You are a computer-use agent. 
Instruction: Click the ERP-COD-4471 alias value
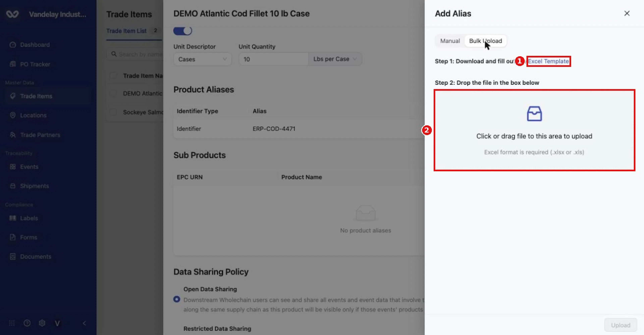pyautogui.click(x=274, y=129)
